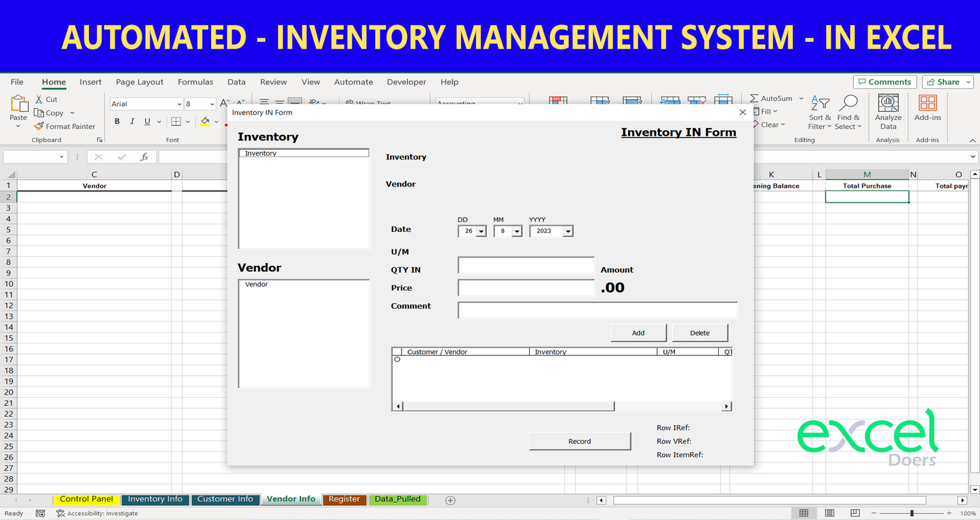Screen dimensions: 980x520
Task: Click into the Comment input field
Action: (x=597, y=311)
